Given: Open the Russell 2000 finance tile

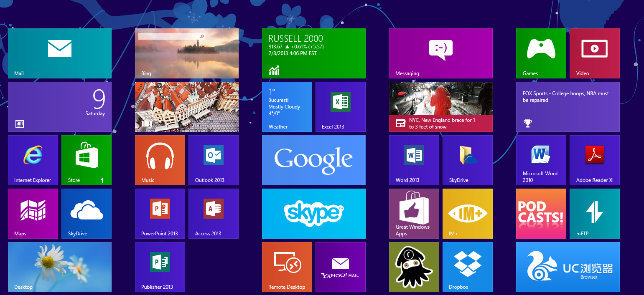Looking at the screenshot, I should pyautogui.click(x=313, y=53).
